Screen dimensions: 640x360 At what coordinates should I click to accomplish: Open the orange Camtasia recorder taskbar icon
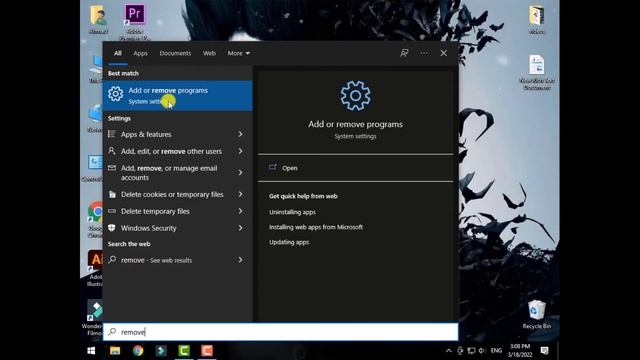tap(207, 351)
